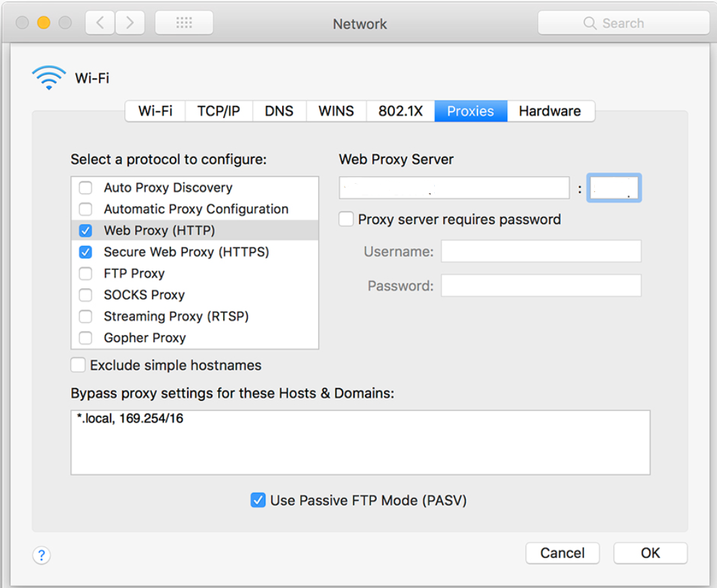This screenshot has height=588, width=717.
Task: Click the search magnifier icon
Action: [589, 22]
